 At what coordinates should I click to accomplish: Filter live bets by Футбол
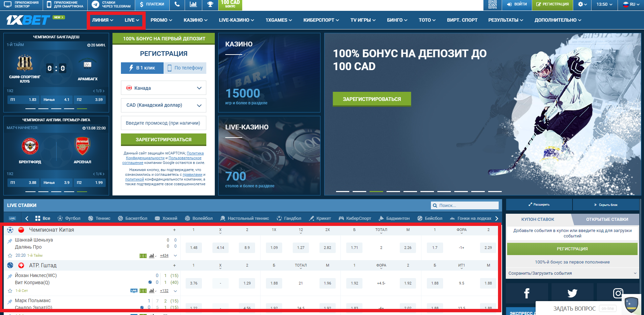click(69, 218)
